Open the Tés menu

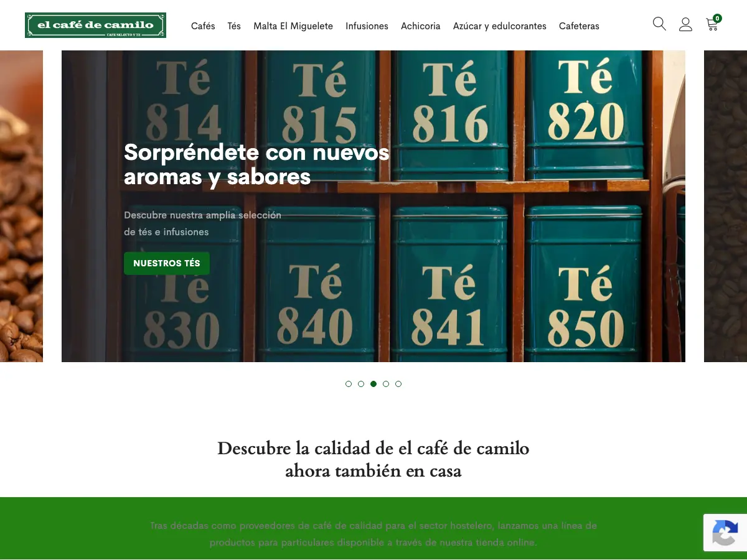tap(234, 26)
